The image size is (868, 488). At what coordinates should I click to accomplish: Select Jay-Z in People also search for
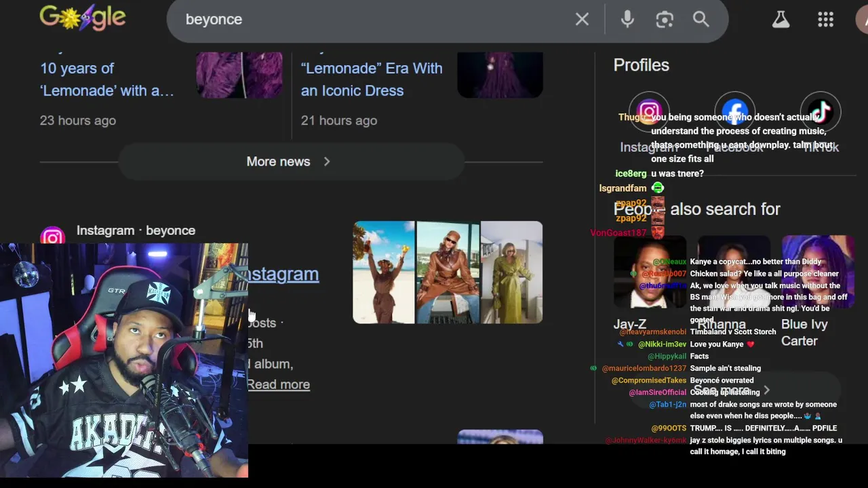[x=649, y=283]
